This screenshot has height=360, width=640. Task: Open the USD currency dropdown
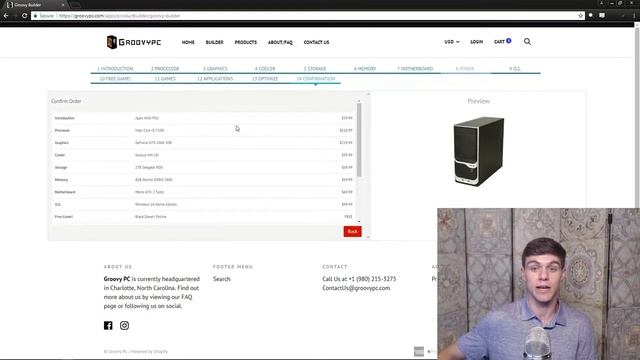pos(452,42)
